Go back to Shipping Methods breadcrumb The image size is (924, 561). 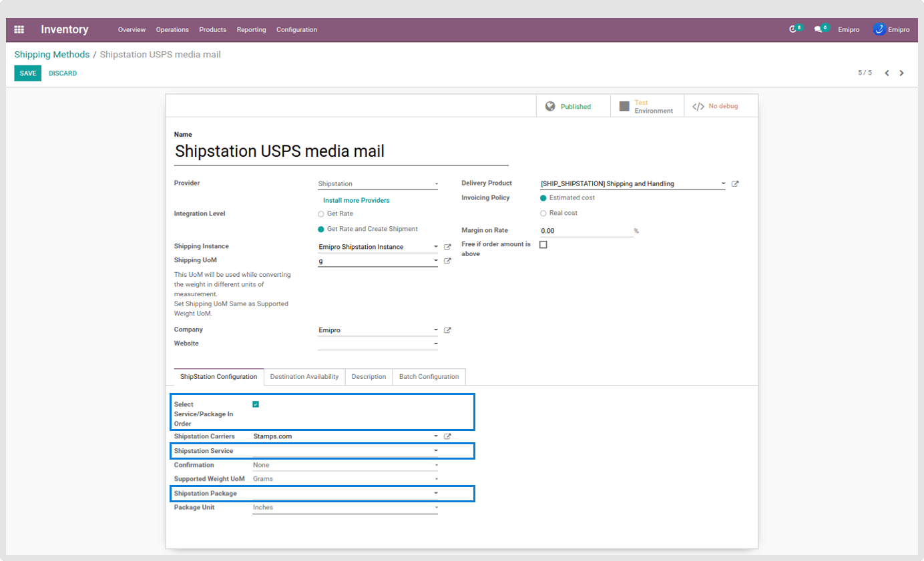(x=52, y=55)
